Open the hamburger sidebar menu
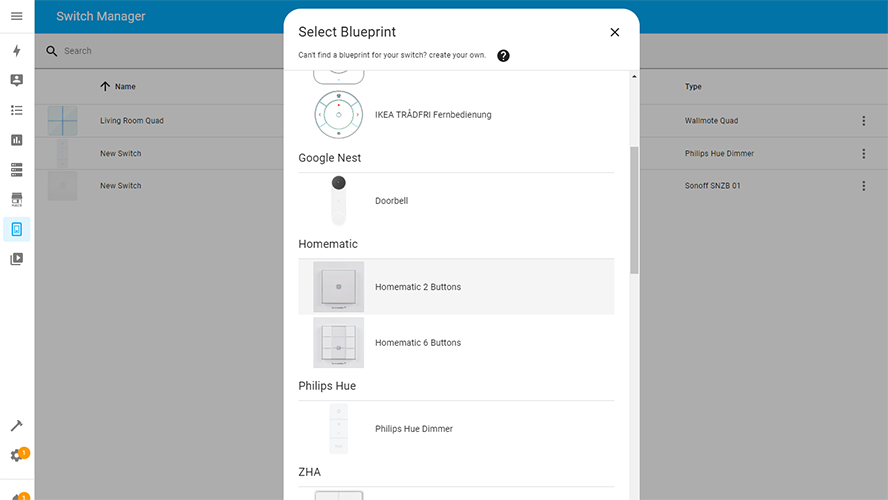The width and height of the screenshot is (888, 500). 16,16
